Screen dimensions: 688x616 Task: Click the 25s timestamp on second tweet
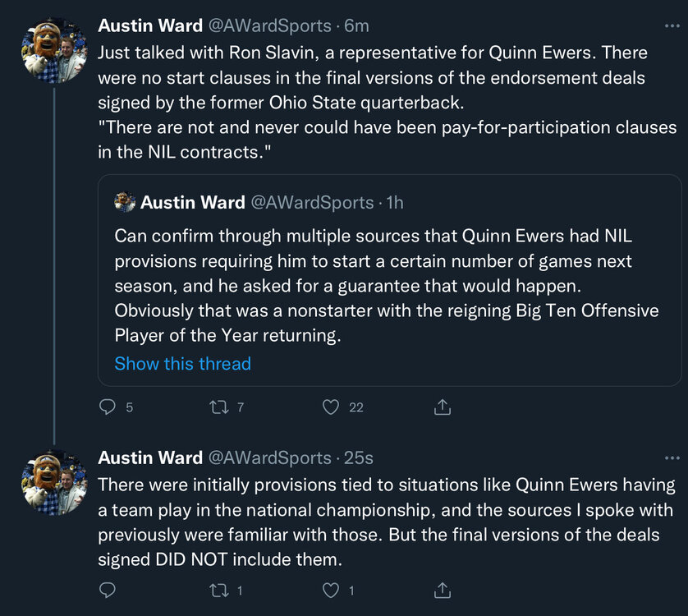tap(359, 457)
